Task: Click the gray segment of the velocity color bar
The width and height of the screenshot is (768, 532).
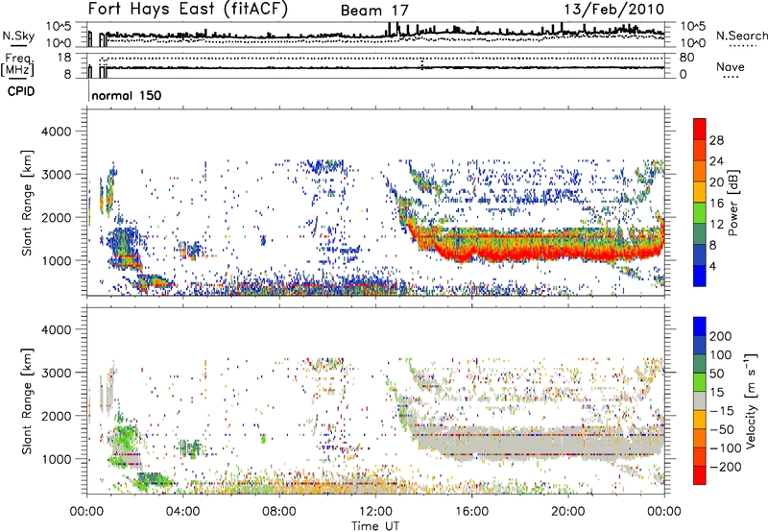Action: pyautogui.click(x=700, y=401)
